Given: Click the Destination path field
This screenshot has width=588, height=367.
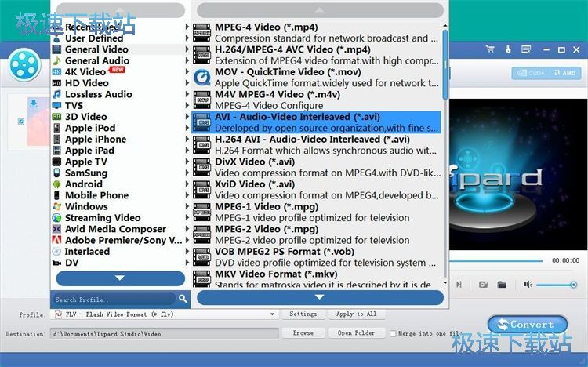Looking at the screenshot, I should point(165,333).
